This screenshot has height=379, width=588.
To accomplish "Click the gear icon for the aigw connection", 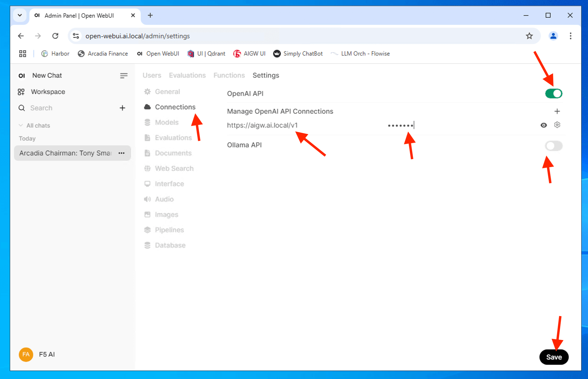I will 557,125.
